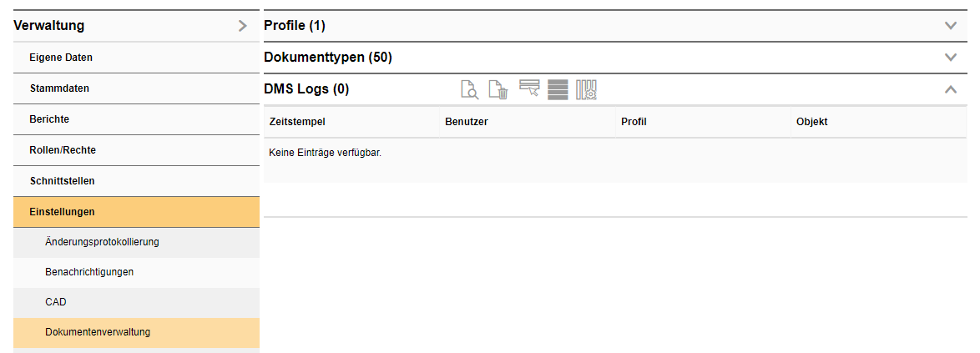
Task: Click the Profile (1) section title
Action: 295,26
